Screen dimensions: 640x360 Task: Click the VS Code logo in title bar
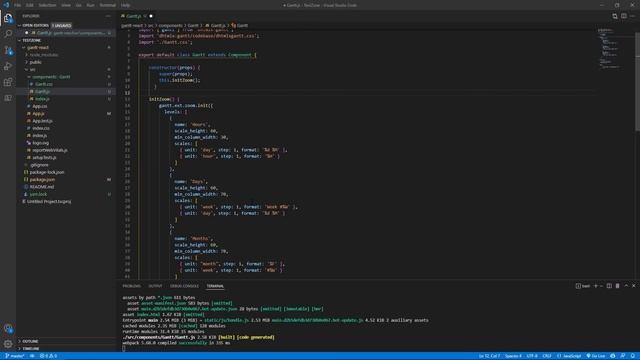pos(6,5)
